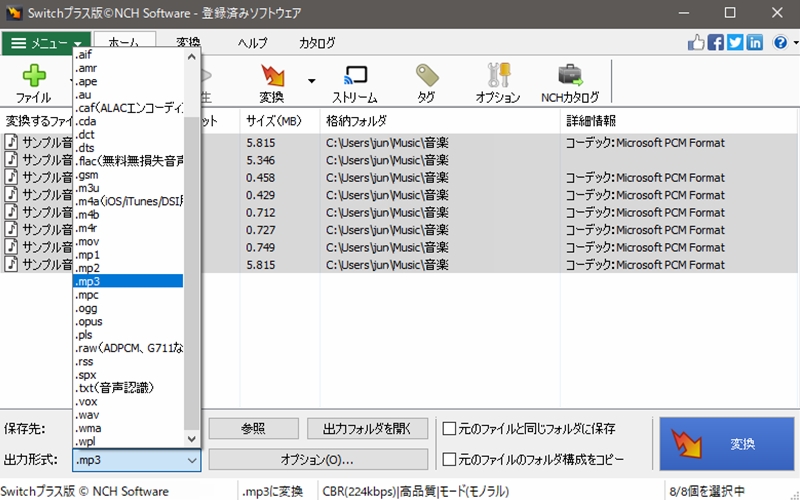
Task: Click '.mp3に変換' status bar entry
Action: pyautogui.click(x=272, y=491)
